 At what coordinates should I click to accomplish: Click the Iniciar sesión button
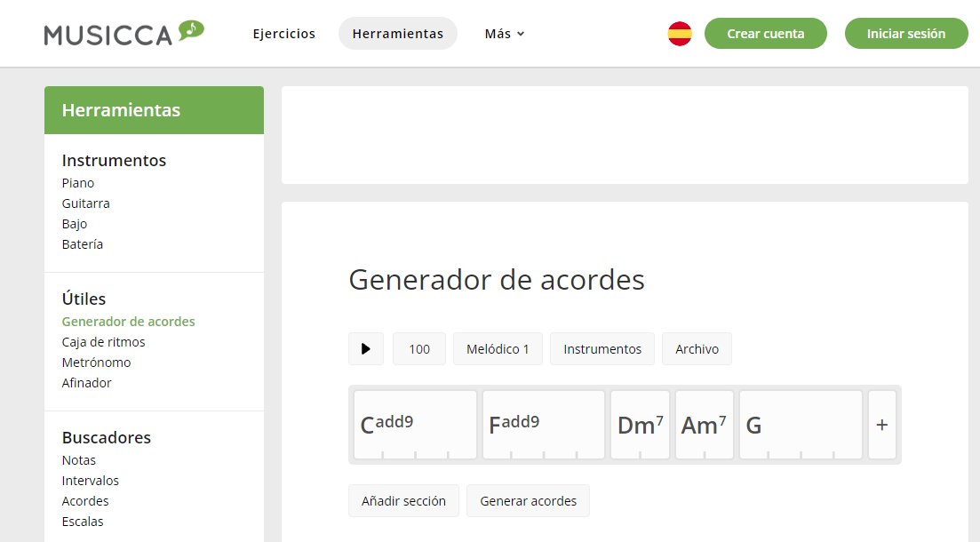point(906,33)
